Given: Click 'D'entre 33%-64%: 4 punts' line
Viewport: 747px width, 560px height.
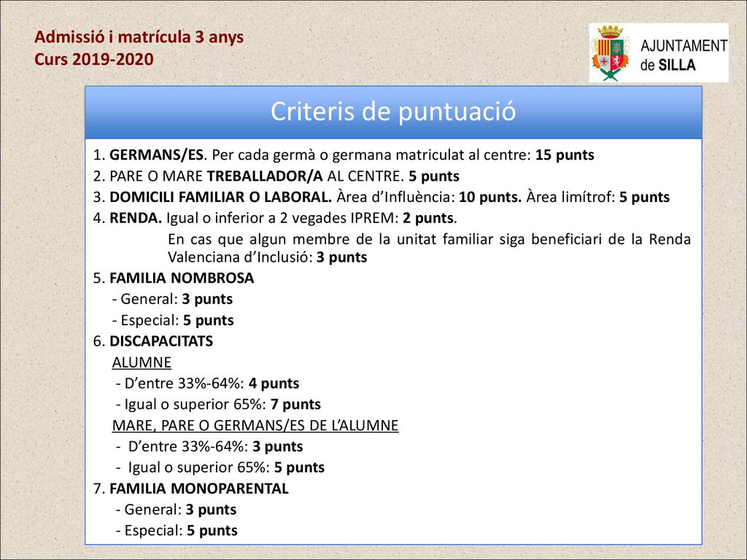Looking at the screenshot, I should [x=207, y=384].
